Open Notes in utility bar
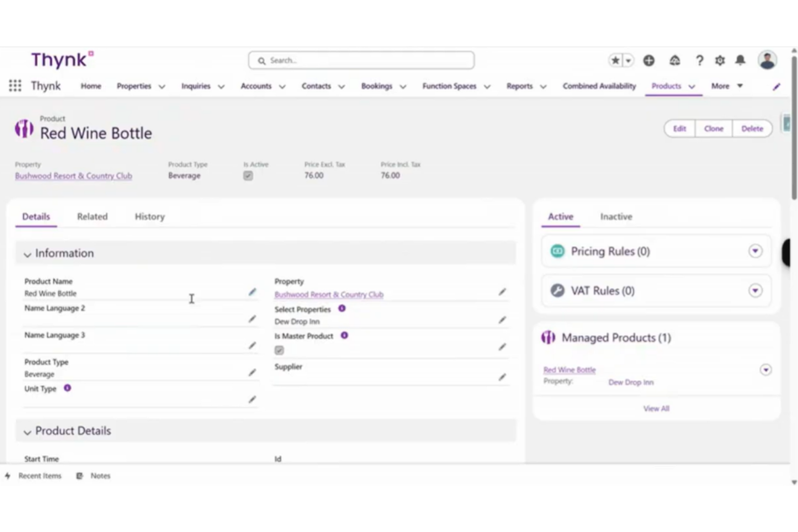The image size is (798, 532). 94,476
